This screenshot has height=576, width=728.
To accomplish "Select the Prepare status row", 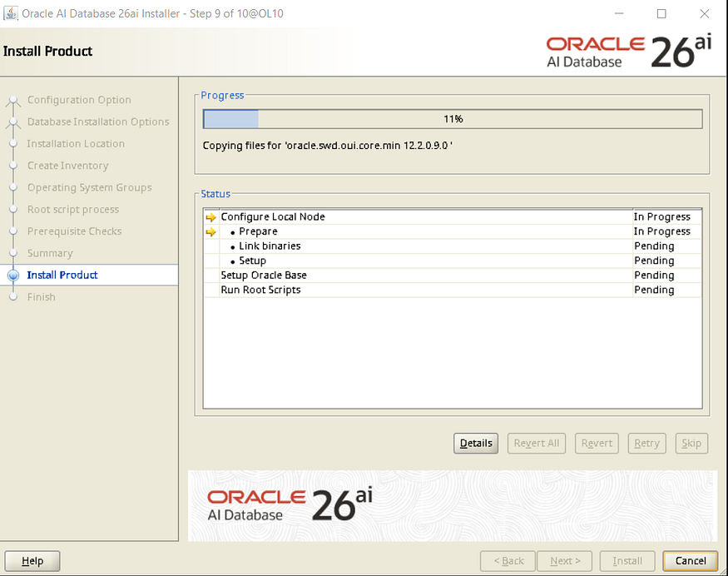I will point(453,231).
